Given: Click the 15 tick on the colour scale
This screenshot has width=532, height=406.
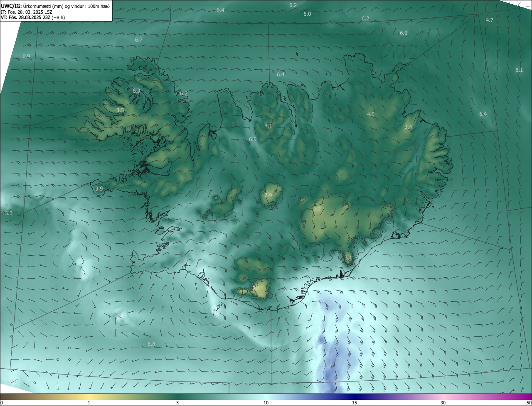Looking at the screenshot, I should (355, 403).
